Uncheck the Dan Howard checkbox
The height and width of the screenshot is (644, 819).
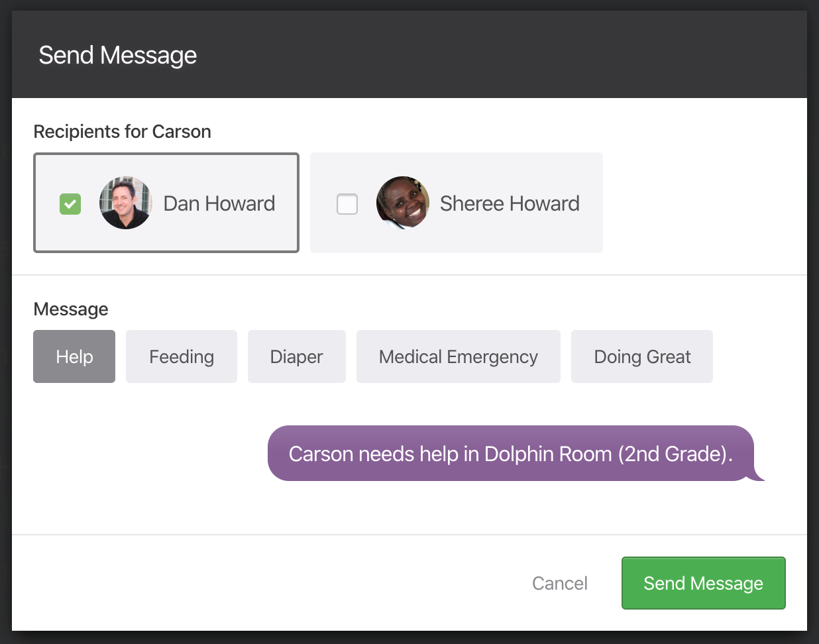point(70,204)
